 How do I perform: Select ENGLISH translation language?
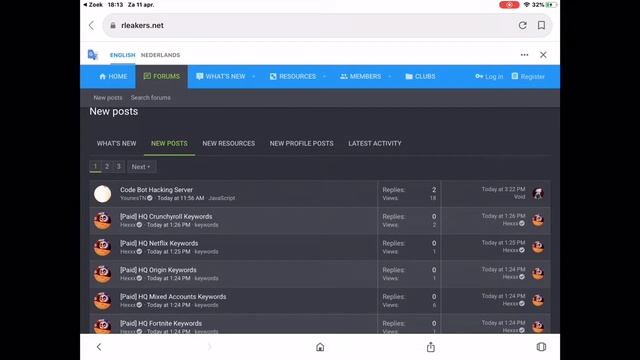point(122,55)
